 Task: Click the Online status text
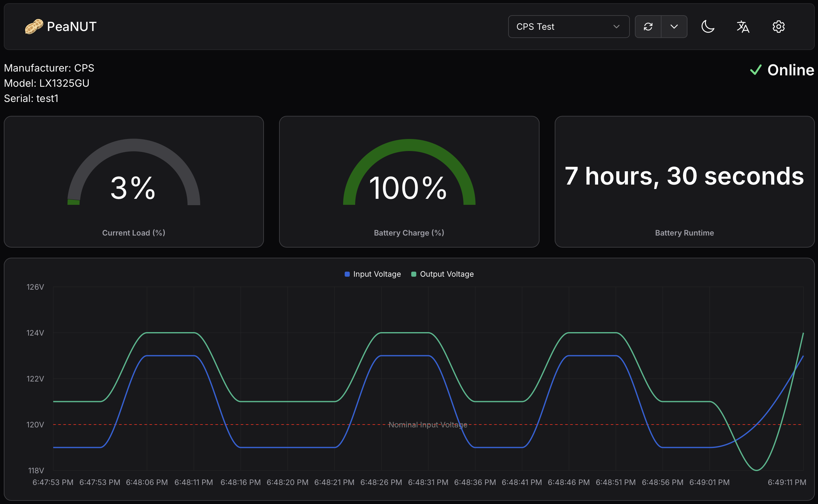tap(790, 70)
